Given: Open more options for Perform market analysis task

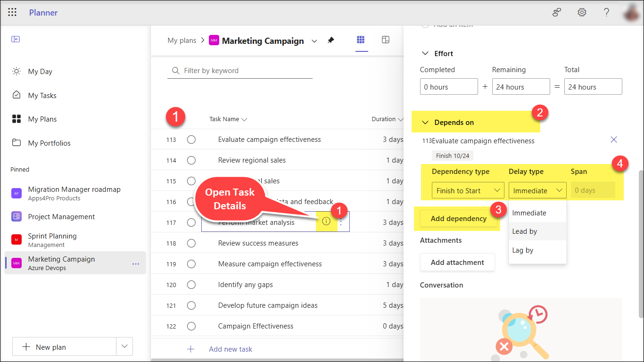Looking at the screenshot, I should point(341,222).
